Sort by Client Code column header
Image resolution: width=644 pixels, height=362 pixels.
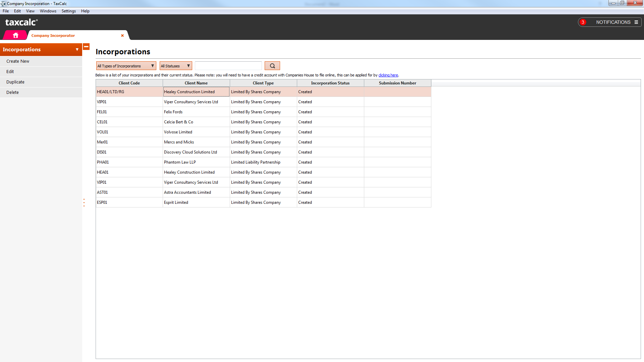click(129, 83)
